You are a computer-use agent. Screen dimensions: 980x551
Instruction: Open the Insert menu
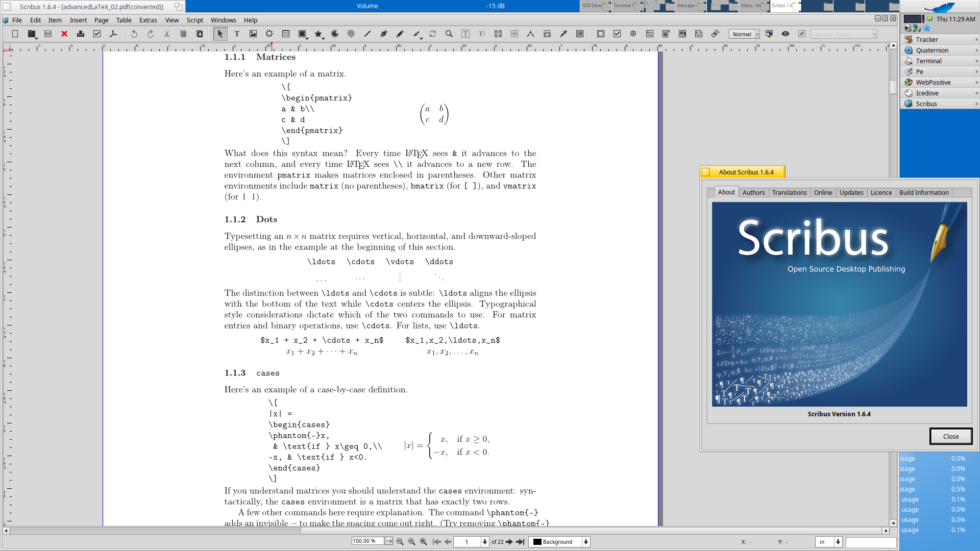click(78, 20)
